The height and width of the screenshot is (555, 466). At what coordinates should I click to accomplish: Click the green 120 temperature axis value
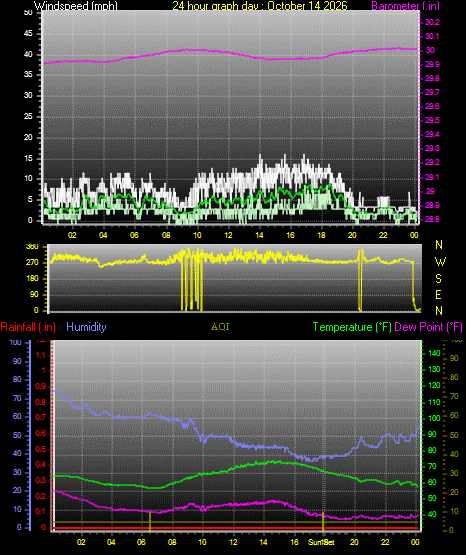click(434, 385)
